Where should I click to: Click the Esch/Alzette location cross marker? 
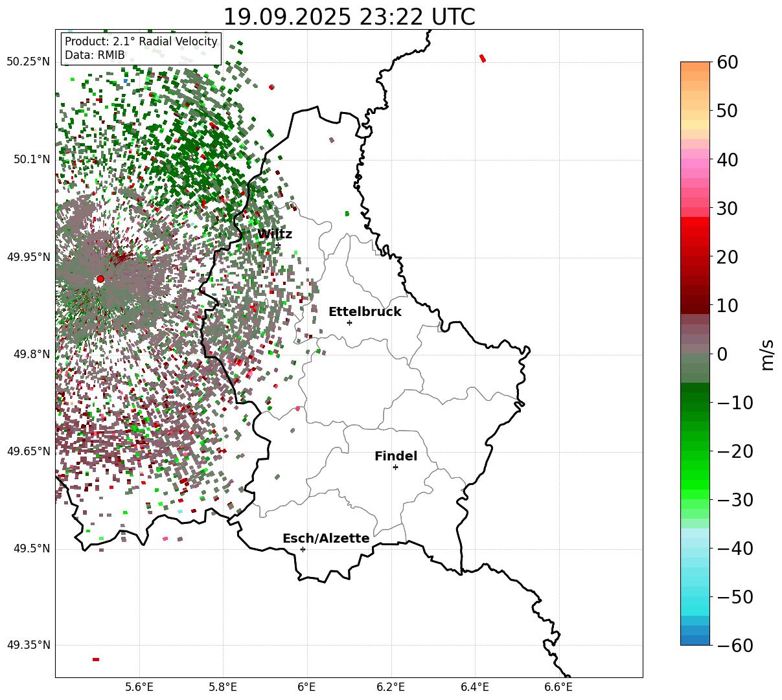[x=303, y=549]
